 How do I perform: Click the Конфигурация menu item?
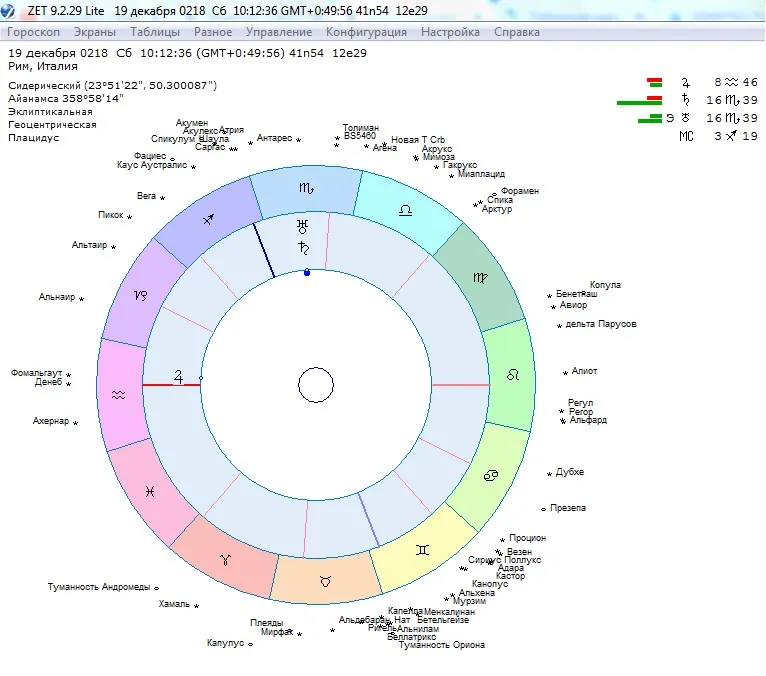366,32
